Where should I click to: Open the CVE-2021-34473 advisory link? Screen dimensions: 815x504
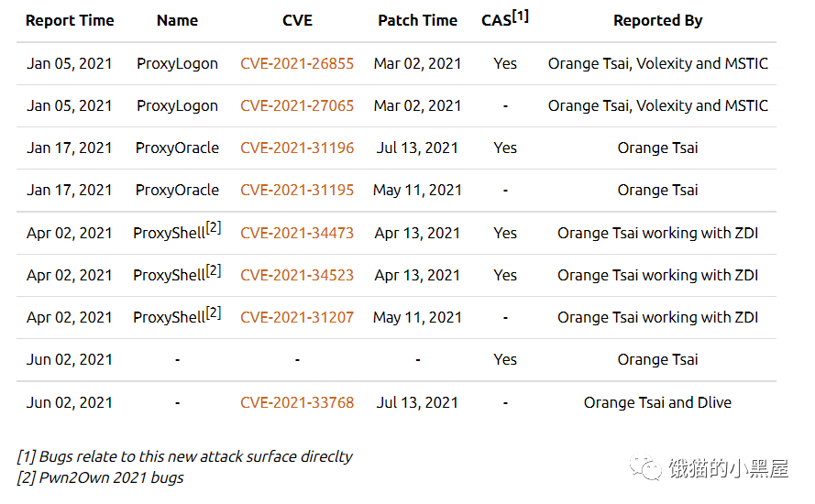tap(297, 233)
